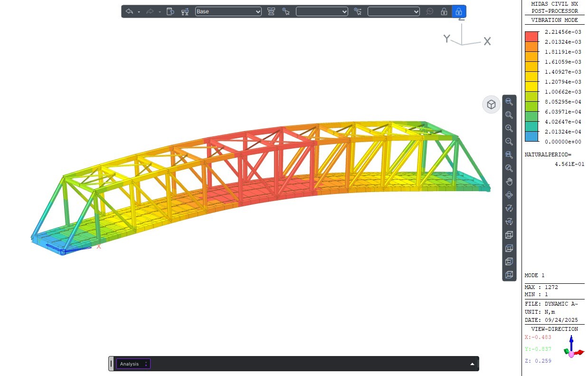588x376 pixels.
Task: Switch to front-face highlighted cube view
Action: (x=509, y=275)
